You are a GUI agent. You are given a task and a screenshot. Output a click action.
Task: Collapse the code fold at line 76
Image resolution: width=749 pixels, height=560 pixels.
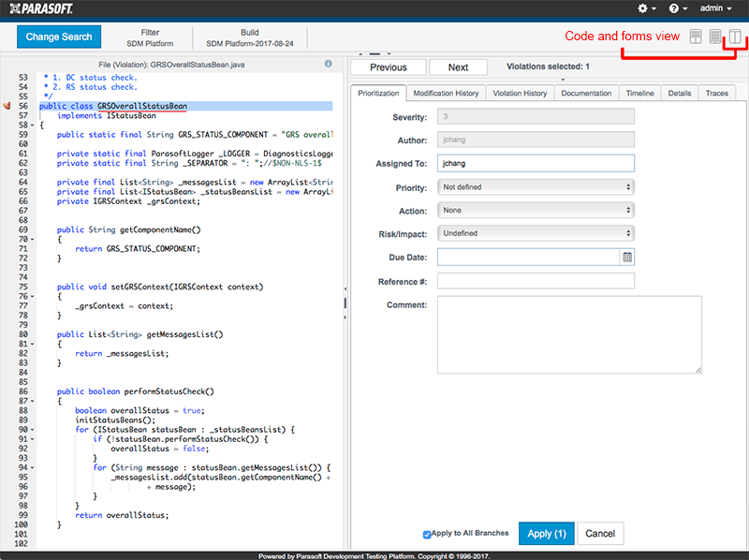tap(32, 296)
